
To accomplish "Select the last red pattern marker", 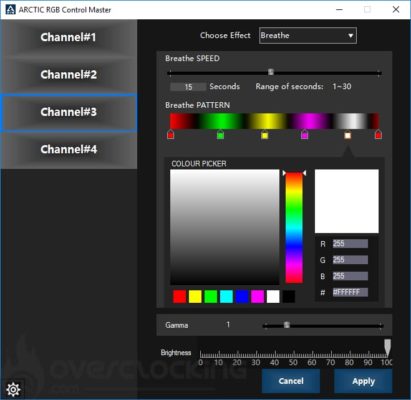I will 378,134.
